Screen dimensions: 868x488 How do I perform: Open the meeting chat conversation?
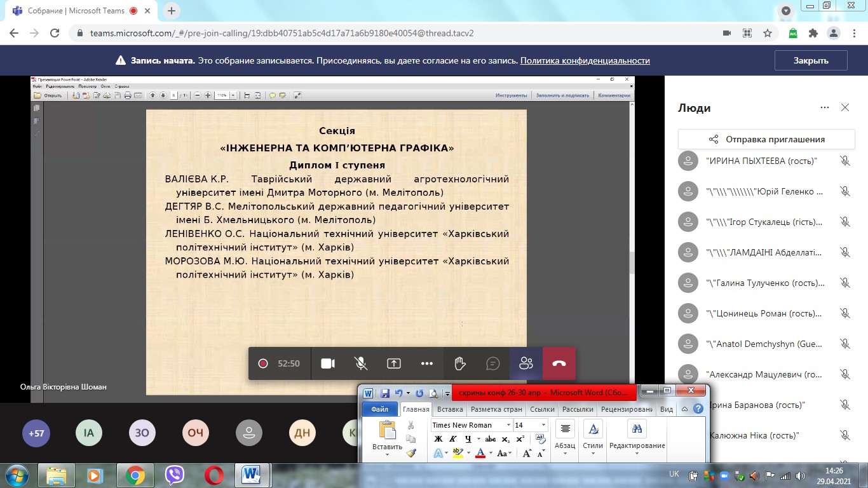pos(492,363)
